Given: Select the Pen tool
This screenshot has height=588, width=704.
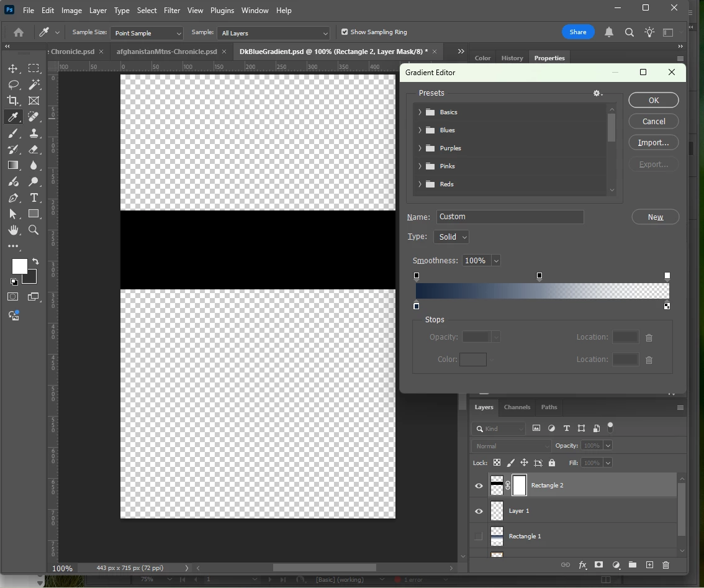Looking at the screenshot, I should coord(13,197).
